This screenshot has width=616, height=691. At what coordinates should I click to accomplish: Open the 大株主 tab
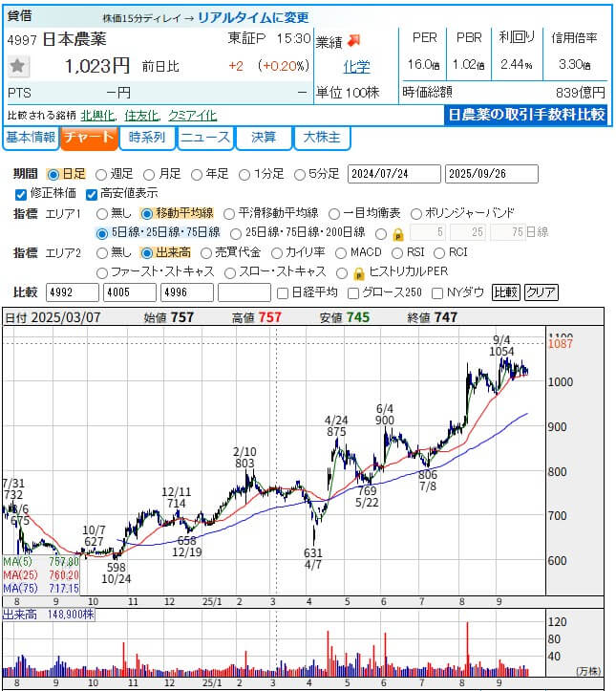(322, 138)
